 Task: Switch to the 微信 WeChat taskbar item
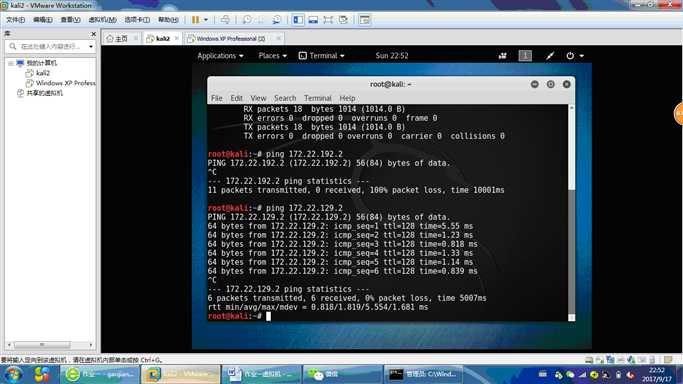(342, 374)
